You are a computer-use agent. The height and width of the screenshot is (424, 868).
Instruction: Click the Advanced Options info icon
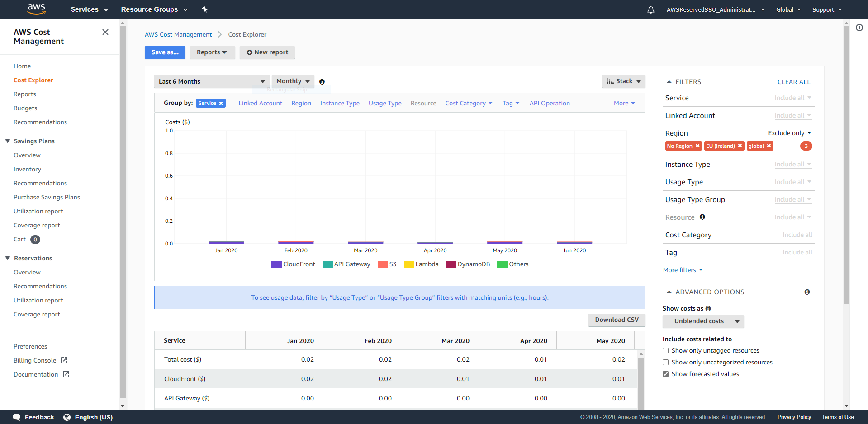point(807,292)
